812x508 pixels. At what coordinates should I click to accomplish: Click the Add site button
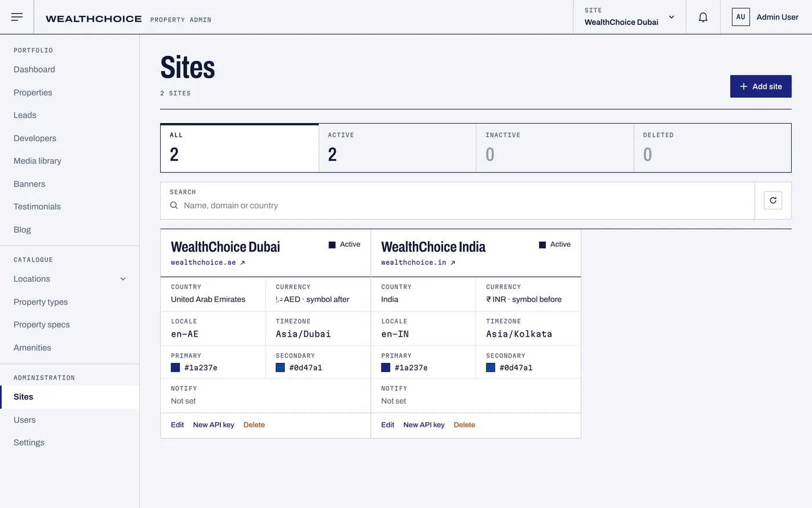tap(760, 87)
